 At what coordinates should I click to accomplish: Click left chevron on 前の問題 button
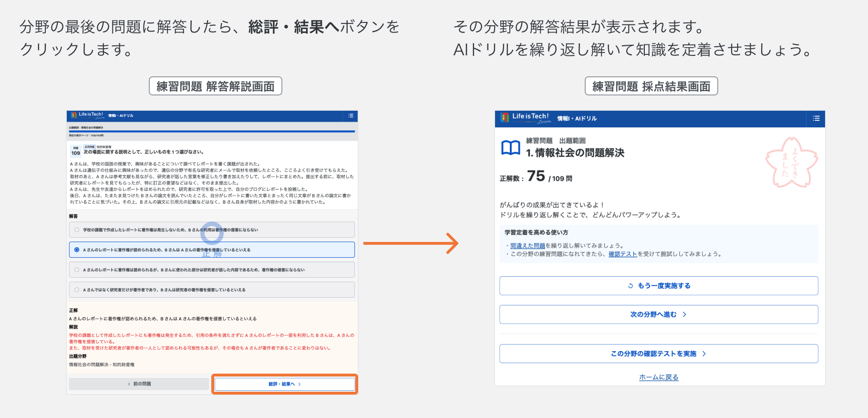click(129, 384)
